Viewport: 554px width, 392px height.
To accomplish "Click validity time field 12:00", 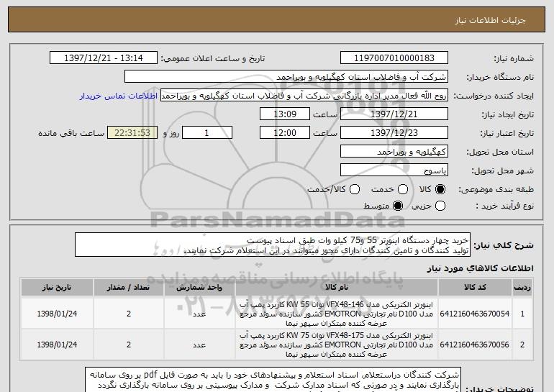I will (x=285, y=133).
